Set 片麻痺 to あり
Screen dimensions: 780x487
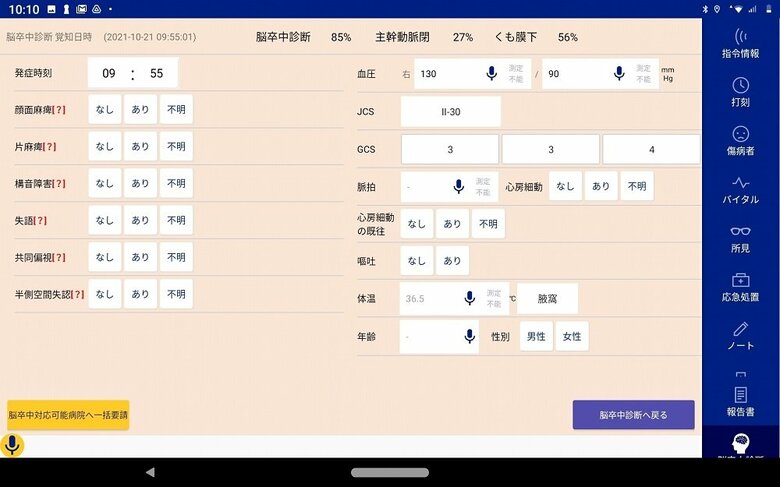point(140,146)
